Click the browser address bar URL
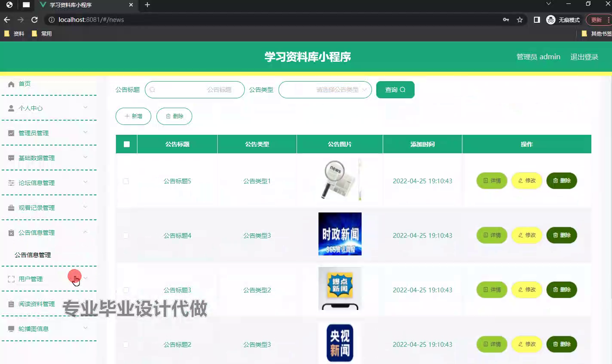 click(x=91, y=20)
